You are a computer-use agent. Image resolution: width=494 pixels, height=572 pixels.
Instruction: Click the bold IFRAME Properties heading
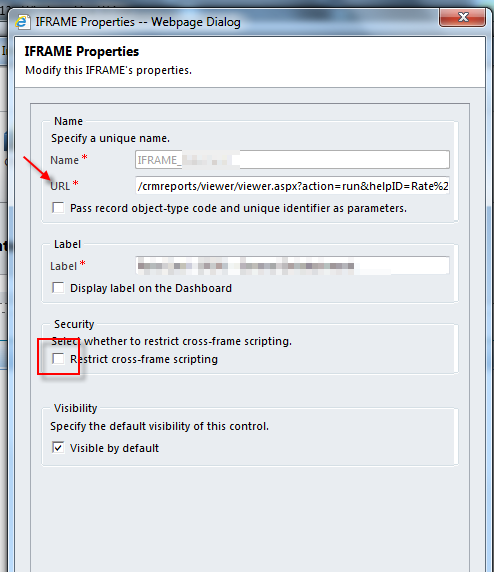(82, 51)
